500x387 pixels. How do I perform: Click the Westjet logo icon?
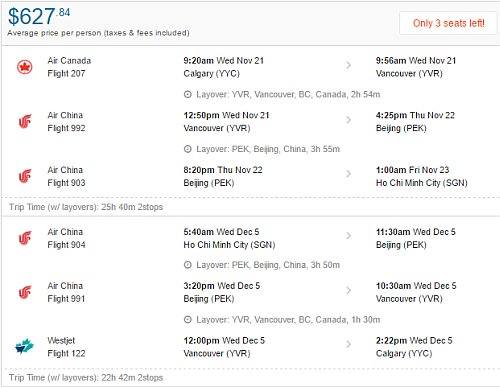25,346
